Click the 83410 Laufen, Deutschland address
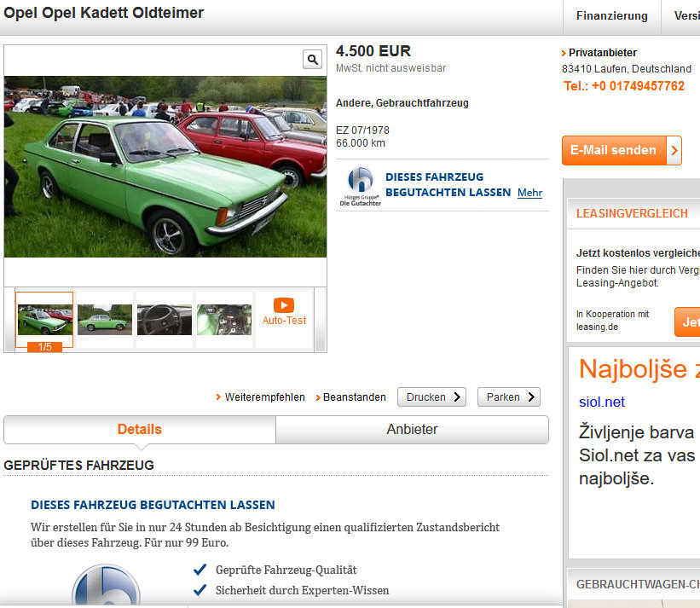The width and height of the screenshot is (700, 608). click(x=627, y=69)
